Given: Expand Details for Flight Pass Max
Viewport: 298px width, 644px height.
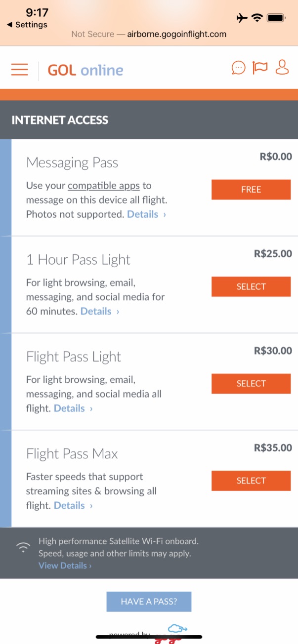Looking at the screenshot, I should pyautogui.click(x=73, y=505).
